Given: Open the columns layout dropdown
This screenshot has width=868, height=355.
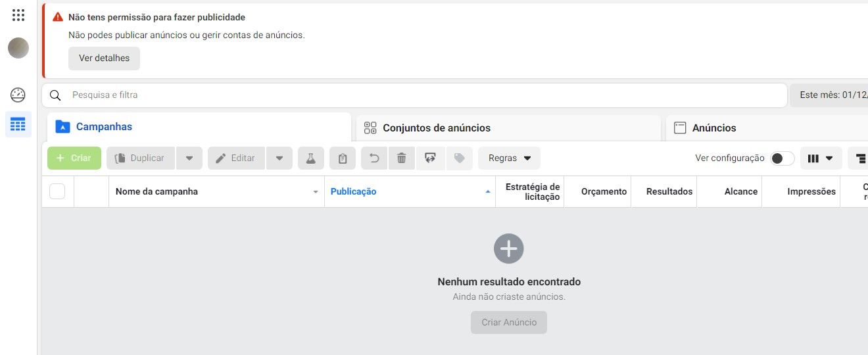Looking at the screenshot, I should pos(821,158).
